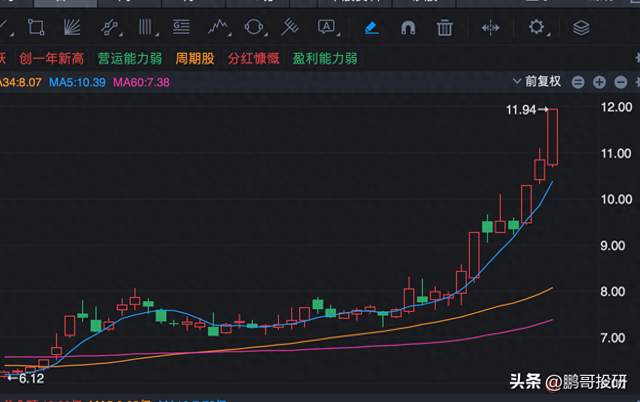Open the layers stack icon
Screen dimensions: 640x402
[x=581, y=27]
